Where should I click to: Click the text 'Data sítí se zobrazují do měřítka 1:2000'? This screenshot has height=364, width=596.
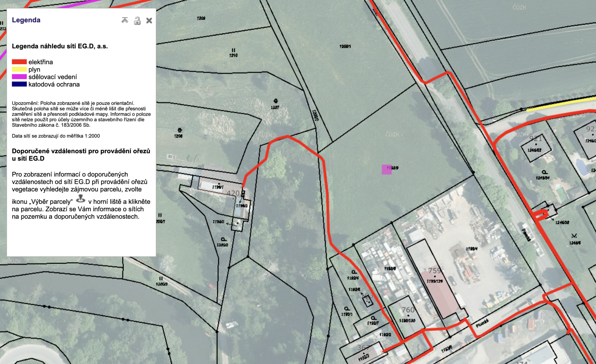(56, 136)
